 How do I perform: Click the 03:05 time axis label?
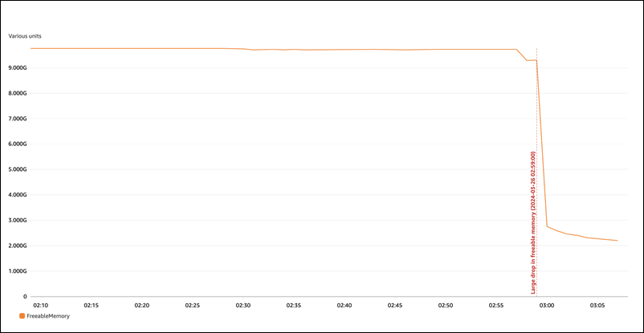coord(597,306)
